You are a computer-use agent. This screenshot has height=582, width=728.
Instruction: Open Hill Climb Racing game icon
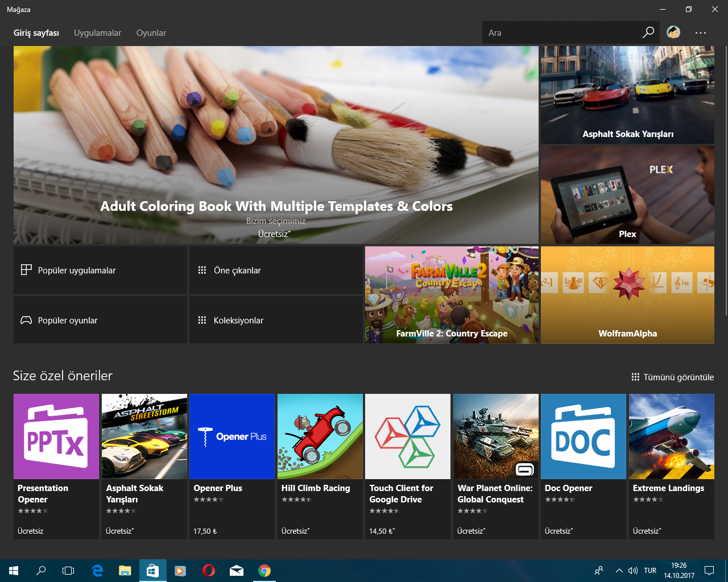point(320,436)
